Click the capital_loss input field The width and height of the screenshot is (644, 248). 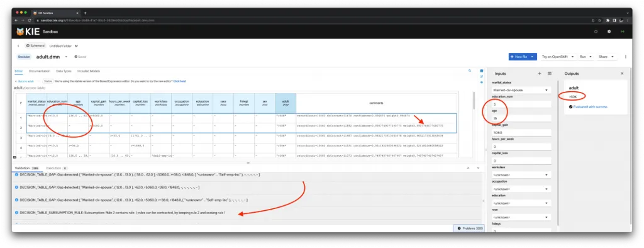(521, 161)
